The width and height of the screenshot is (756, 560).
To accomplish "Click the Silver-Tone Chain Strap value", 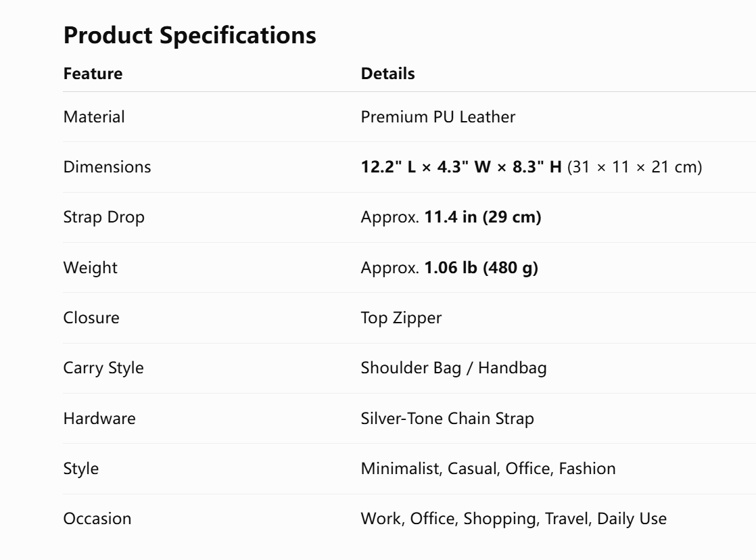I will tap(448, 419).
